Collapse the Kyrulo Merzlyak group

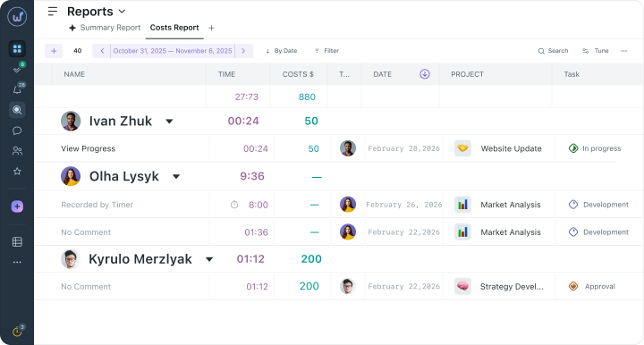pyautogui.click(x=209, y=259)
